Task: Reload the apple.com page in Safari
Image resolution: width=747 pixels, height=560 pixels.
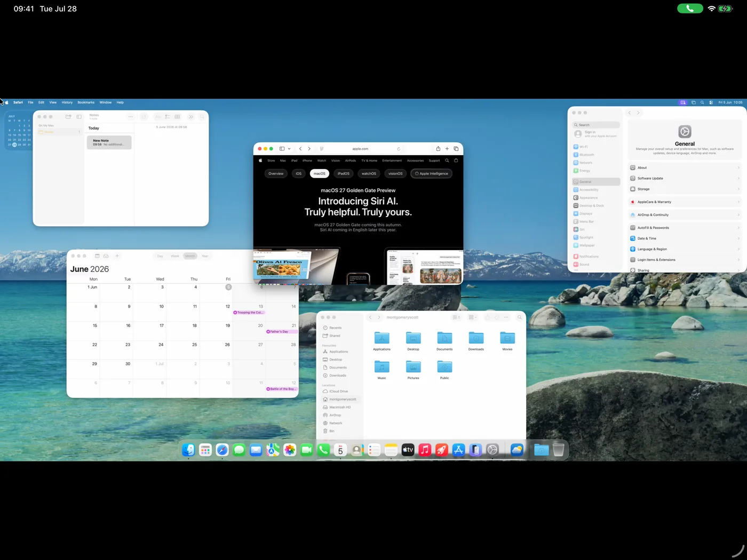Action: tap(399, 149)
